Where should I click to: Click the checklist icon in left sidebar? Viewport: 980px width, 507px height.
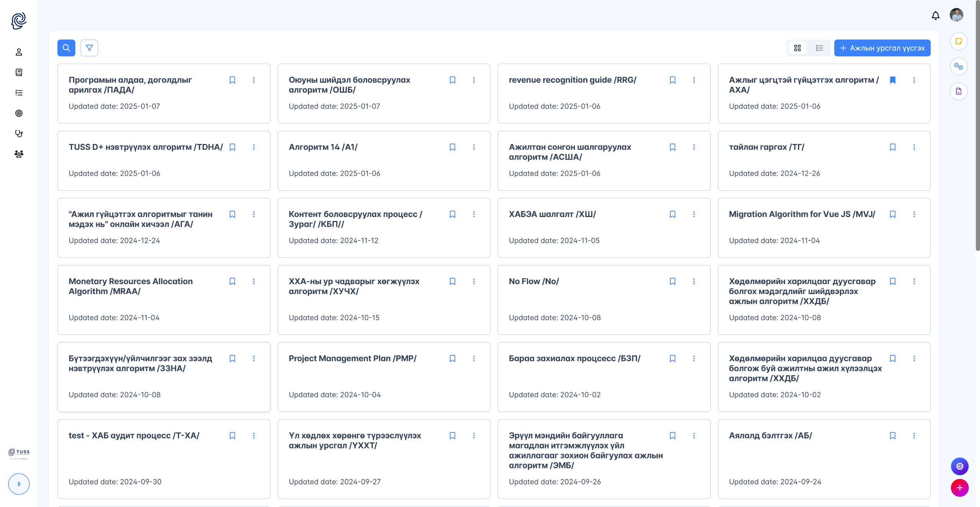coord(19,93)
